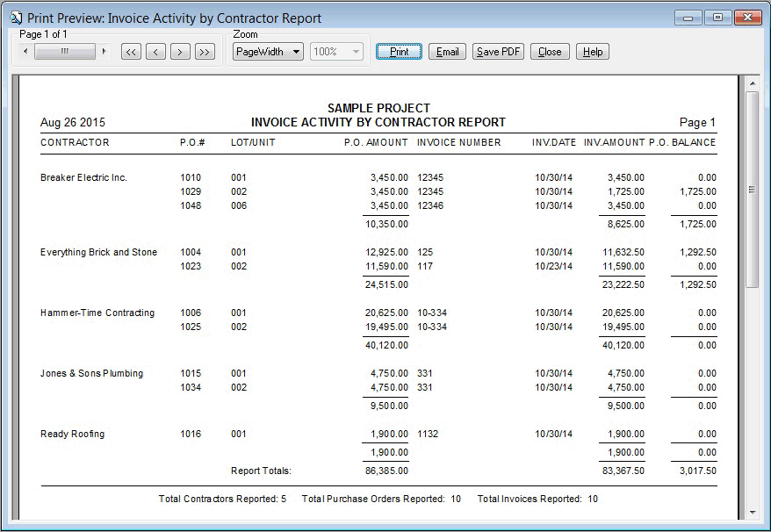Select contractor Ready Roofing

[72, 434]
